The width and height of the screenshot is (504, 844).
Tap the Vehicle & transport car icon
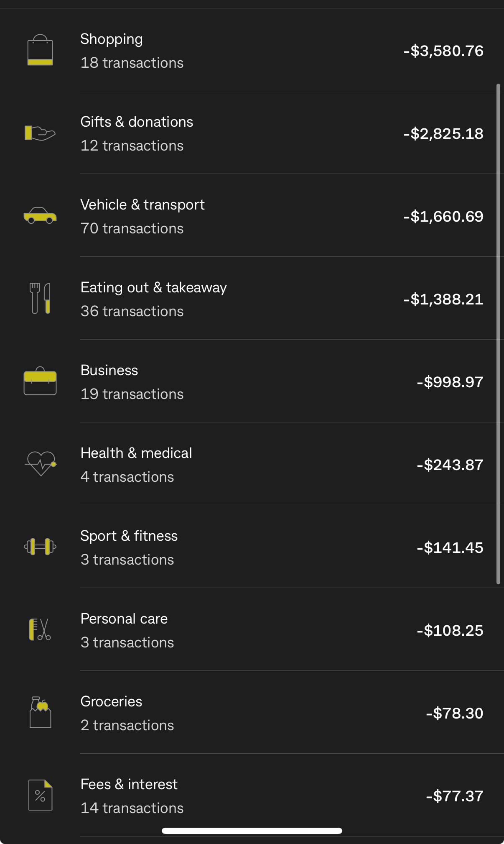click(40, 216)
